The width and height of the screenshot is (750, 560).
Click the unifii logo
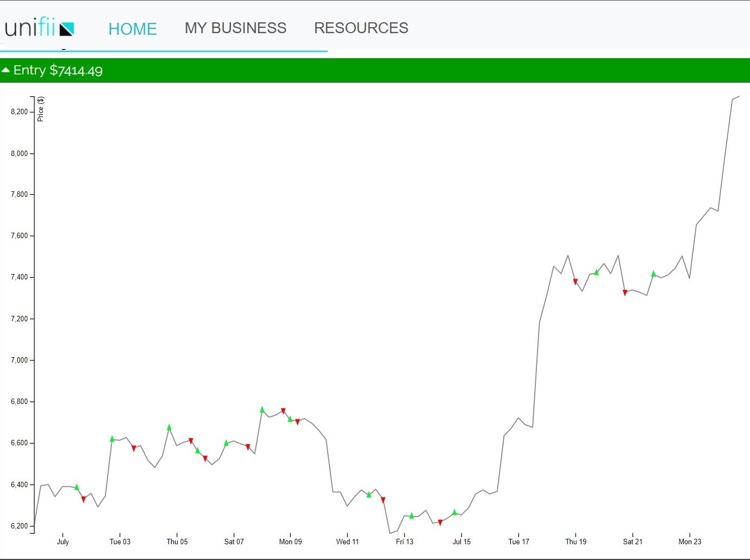click(39, 28)
